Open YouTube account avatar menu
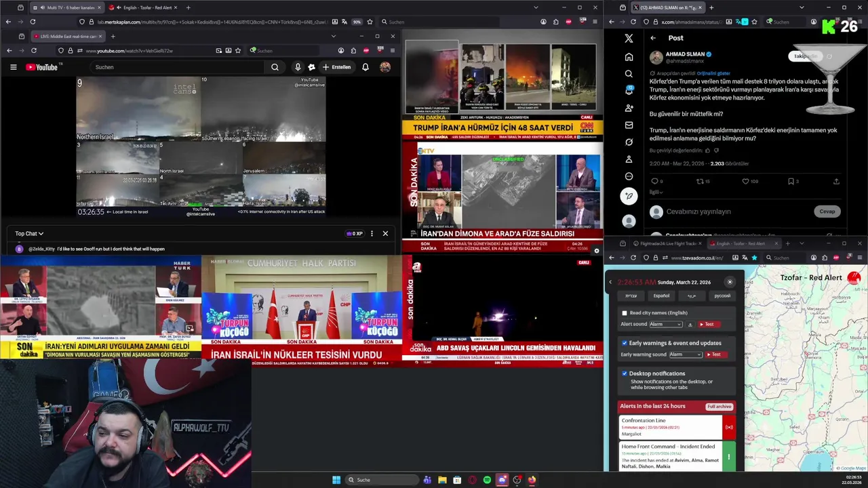This screenshot has height=488, width=868. click(385, 67)
